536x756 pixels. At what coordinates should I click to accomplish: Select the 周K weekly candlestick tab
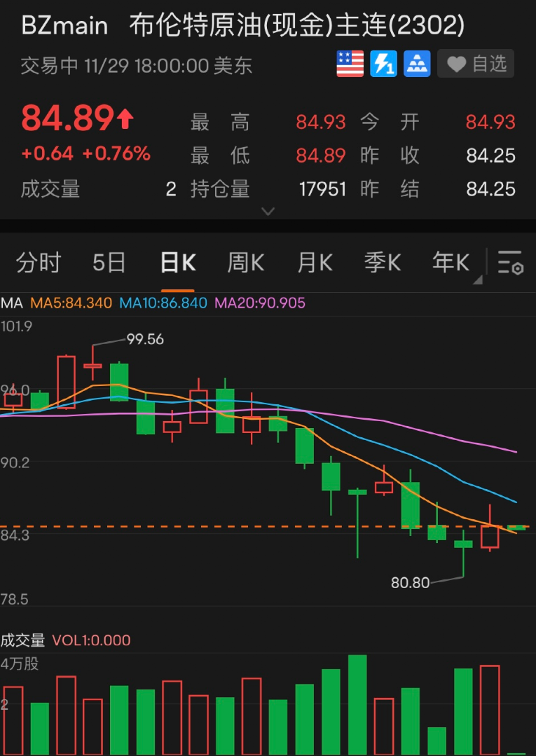click(x=246, y=263)
